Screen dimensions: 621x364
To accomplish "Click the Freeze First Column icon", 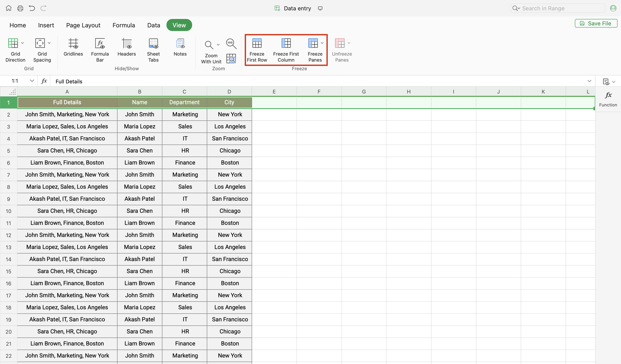I will [286, 44].
